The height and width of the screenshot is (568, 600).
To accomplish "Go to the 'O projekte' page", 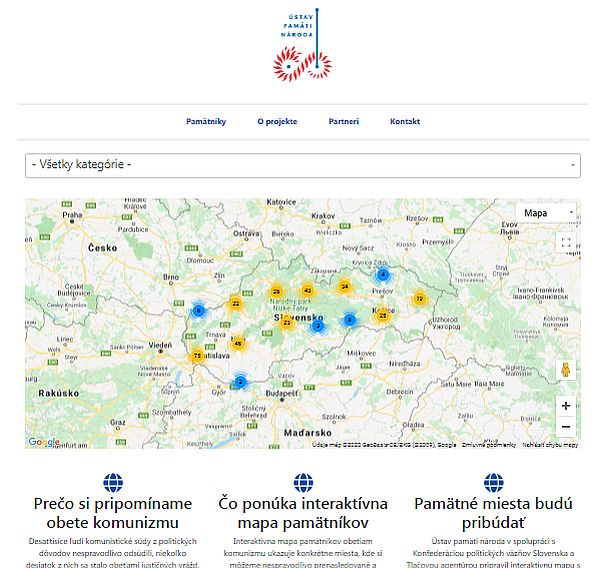I will 277,122.
